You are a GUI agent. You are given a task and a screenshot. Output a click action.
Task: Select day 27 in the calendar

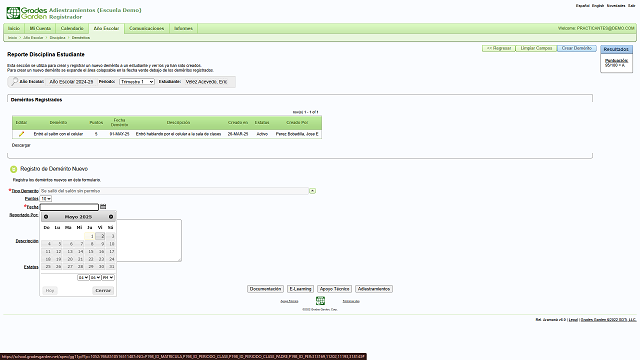click(x=69, y=267)
